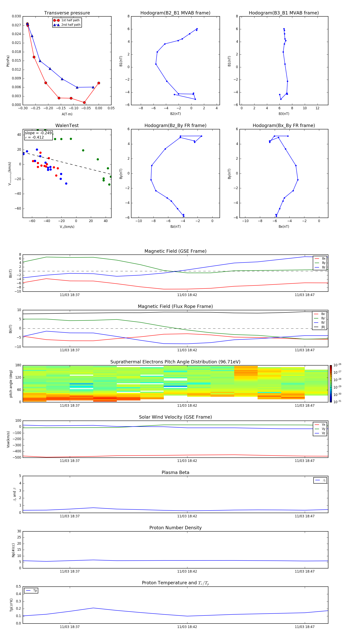
Task: Click the 'Proton Number Density' title
Action: tap(175, 528)
